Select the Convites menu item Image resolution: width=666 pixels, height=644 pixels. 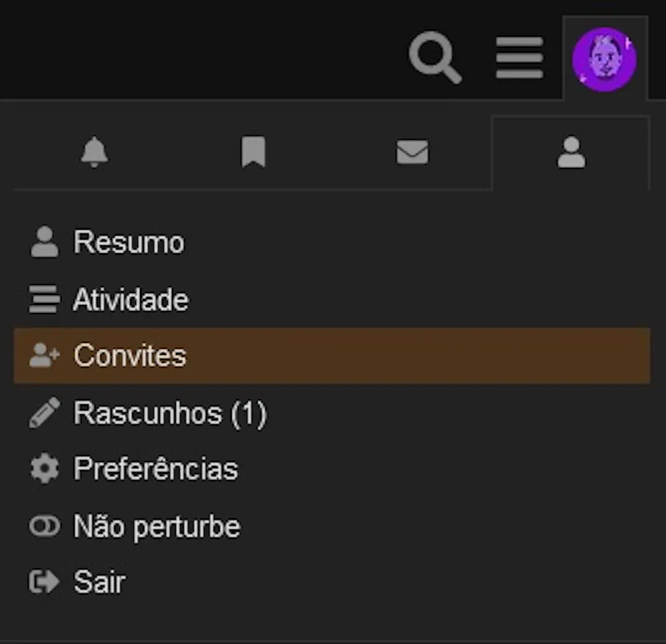pos(130,356)
